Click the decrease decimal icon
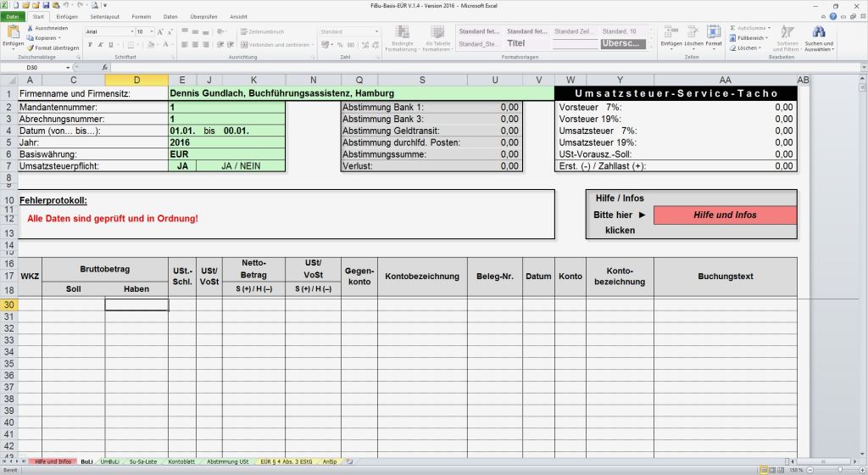Viewport: 868px width, 475px height. click(376, 45)
